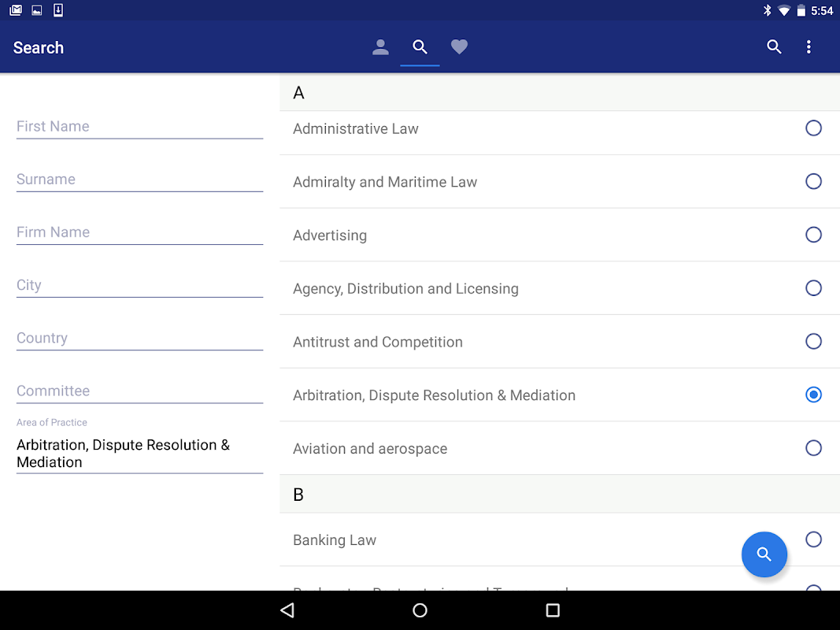The width and height of the screenshot is (840, 630).
Task: Open the overflow menu (three dots)
Action: [809, 47]
